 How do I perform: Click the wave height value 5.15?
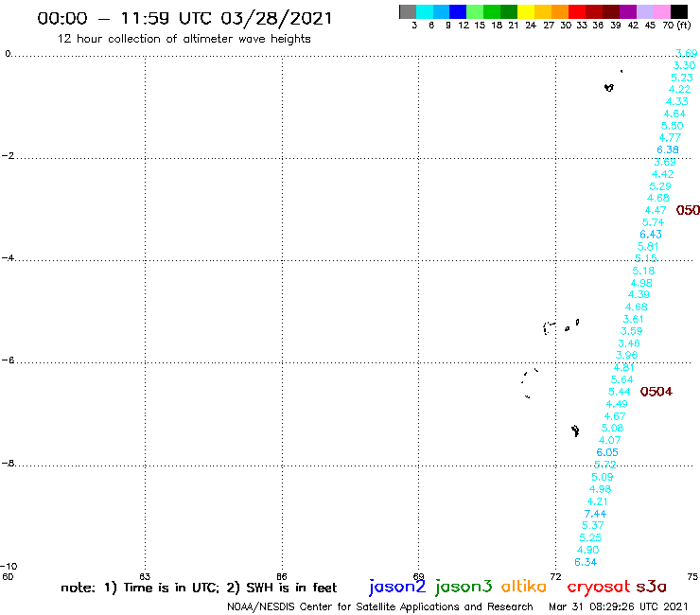pos(645,258)
